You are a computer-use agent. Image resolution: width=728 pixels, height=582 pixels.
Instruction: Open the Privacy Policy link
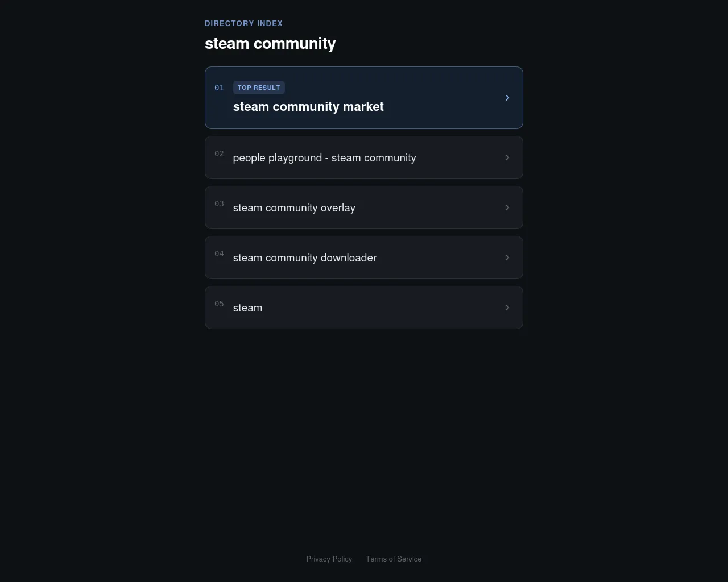tap(329, 559)
